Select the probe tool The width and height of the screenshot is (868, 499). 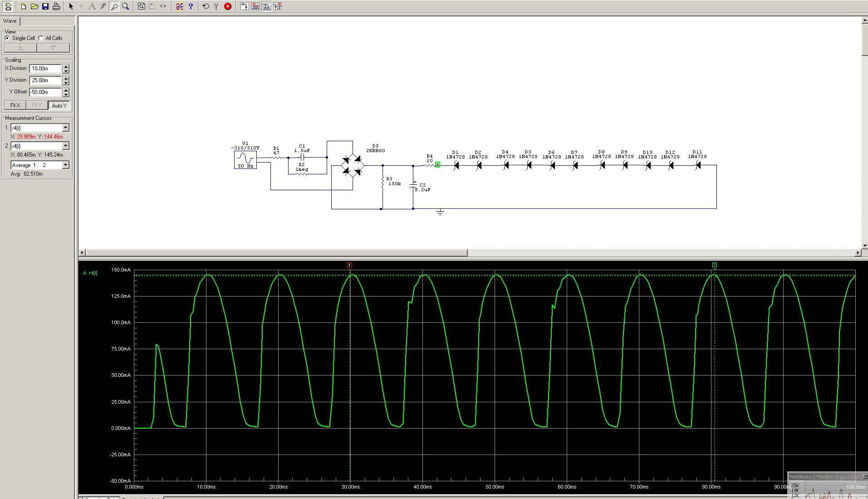tap(114, 6)
